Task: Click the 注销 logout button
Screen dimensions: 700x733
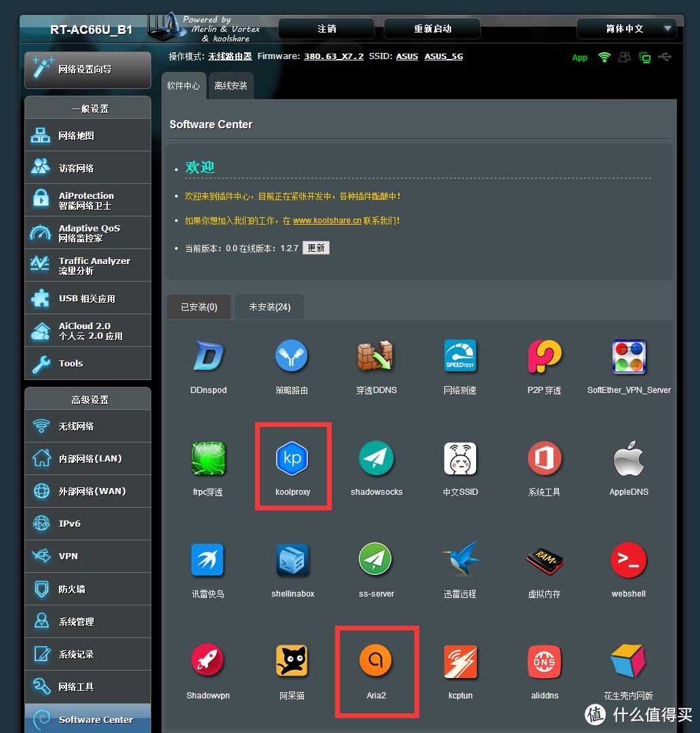Action: 327,29
